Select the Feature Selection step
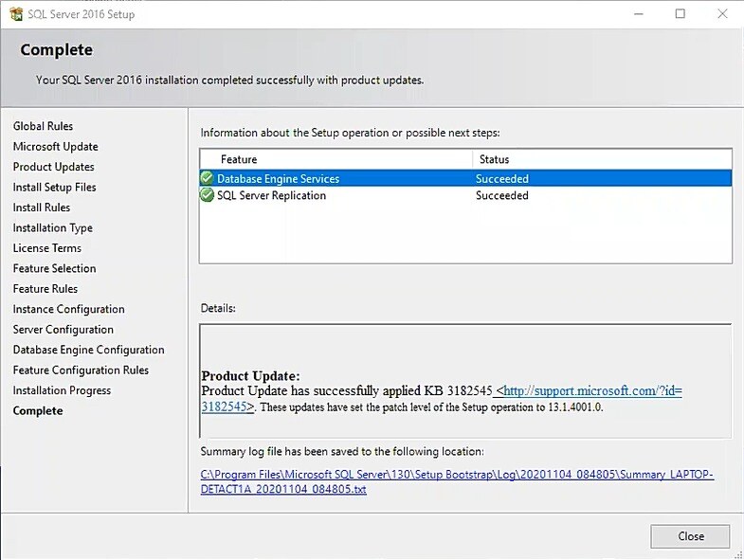This screenshot has height=560, width=744. [55, 268]
